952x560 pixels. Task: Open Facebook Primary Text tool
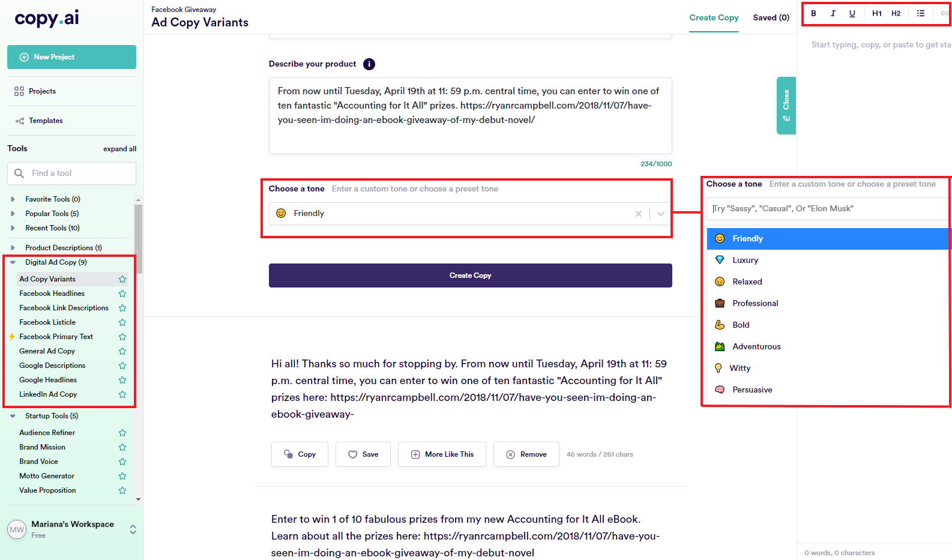click(x=56, y=337)
